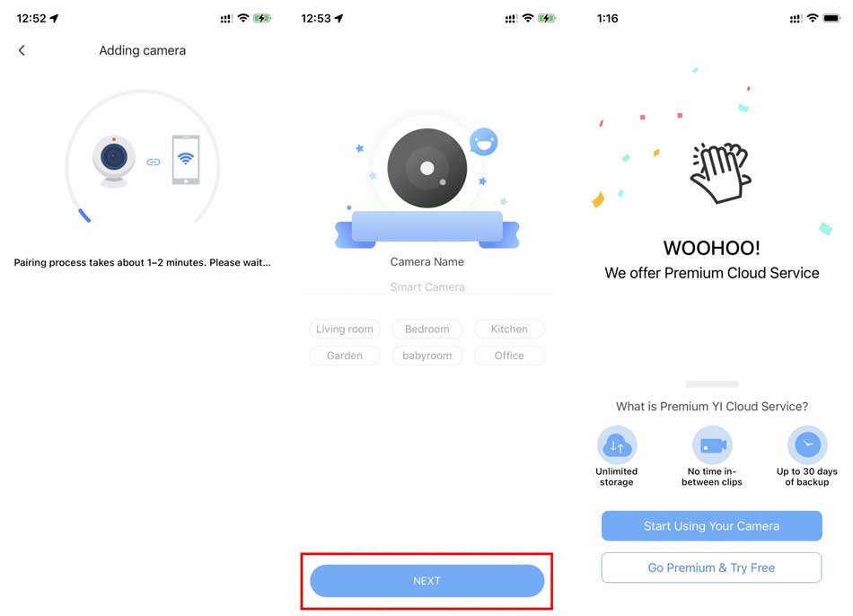Choose the babyroom name chip
The image size is (853, 616).
(427, 356)
